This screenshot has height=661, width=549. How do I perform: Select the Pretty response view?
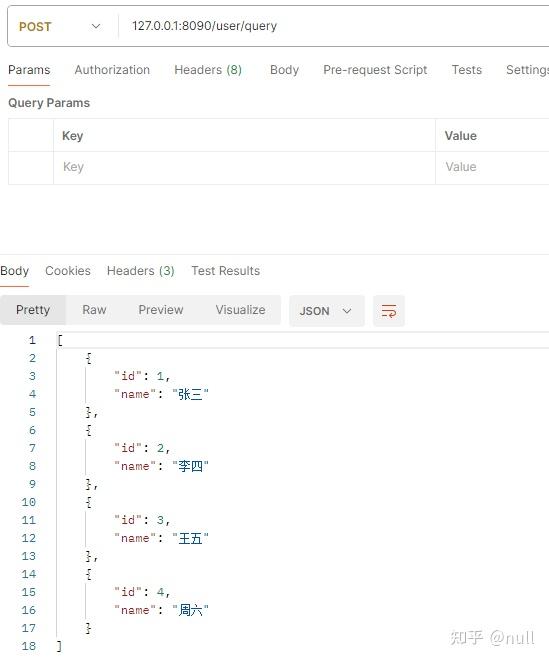(33, 310)
